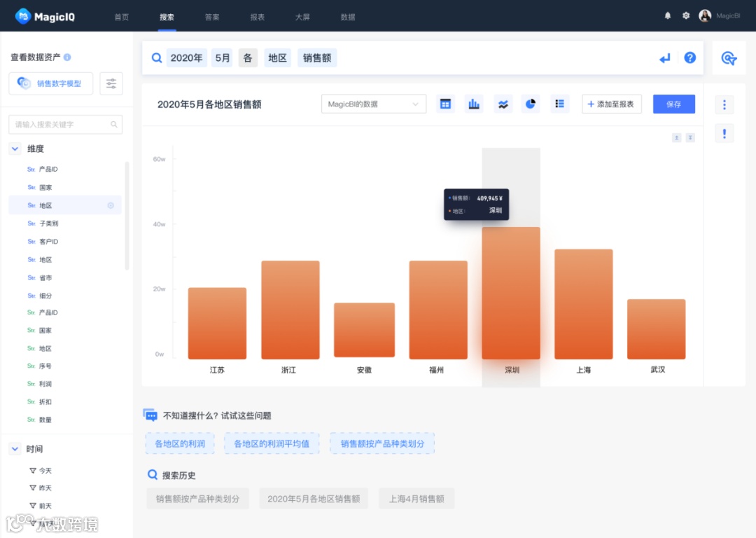Click the blue help question mark icon

690,58
